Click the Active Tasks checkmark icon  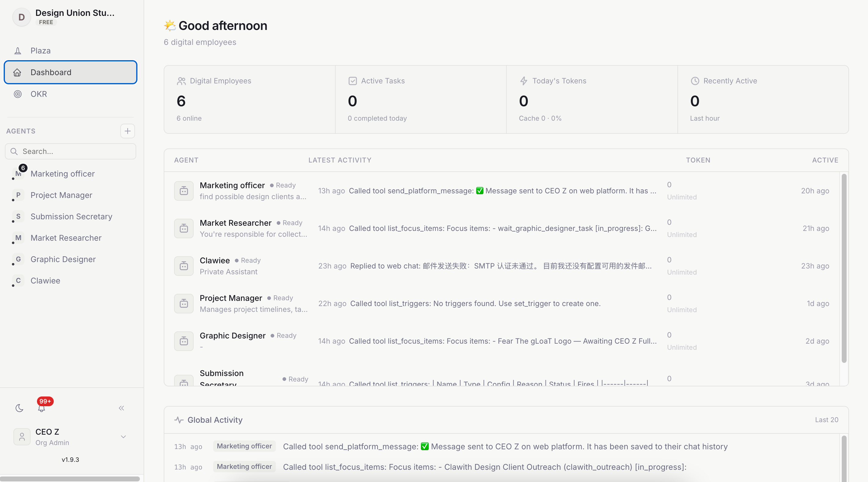point(352,81)
